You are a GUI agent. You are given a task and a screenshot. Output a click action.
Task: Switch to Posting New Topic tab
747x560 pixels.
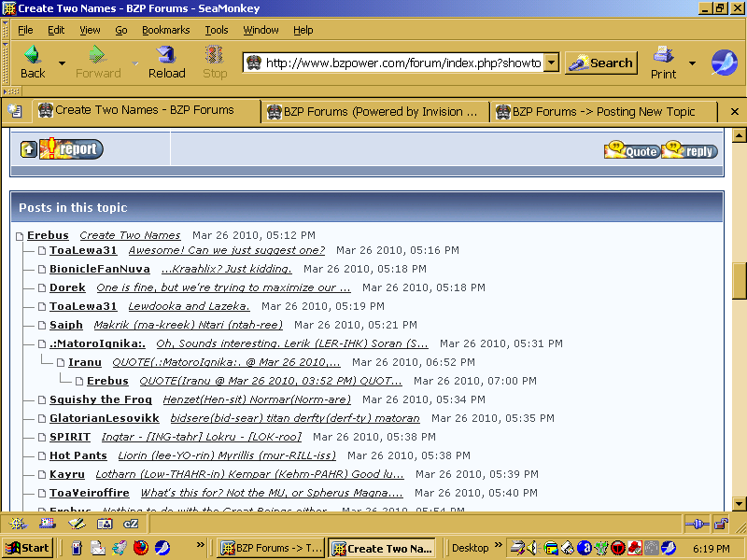[x=603, y=112]
